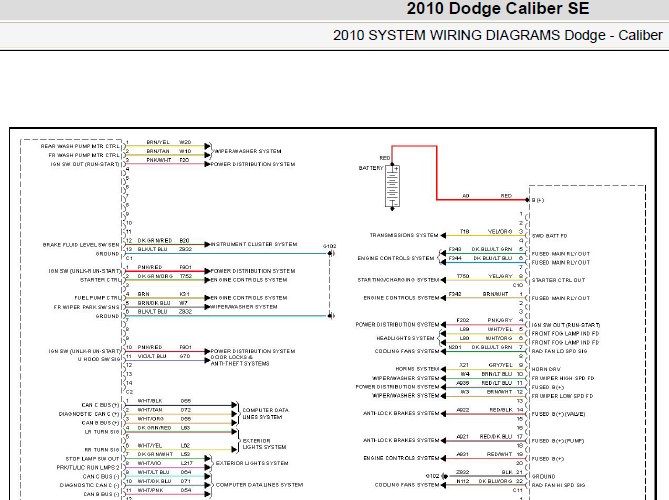The image size is (669, 500).
Task: Click the "LR TURN SIG" label
Action: (102, 432)
